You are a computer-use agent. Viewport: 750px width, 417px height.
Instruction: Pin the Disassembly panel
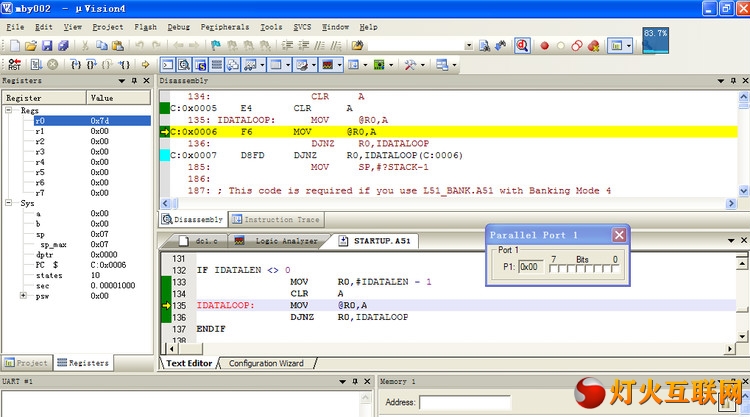pyautogui.click(x=733, y=81)
